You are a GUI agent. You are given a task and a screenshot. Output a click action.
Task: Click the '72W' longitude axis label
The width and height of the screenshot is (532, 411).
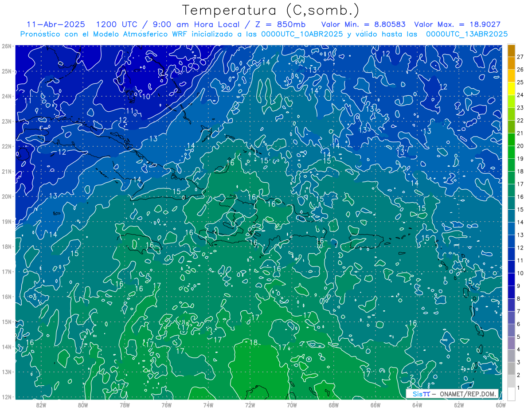(x=250, y=404)
